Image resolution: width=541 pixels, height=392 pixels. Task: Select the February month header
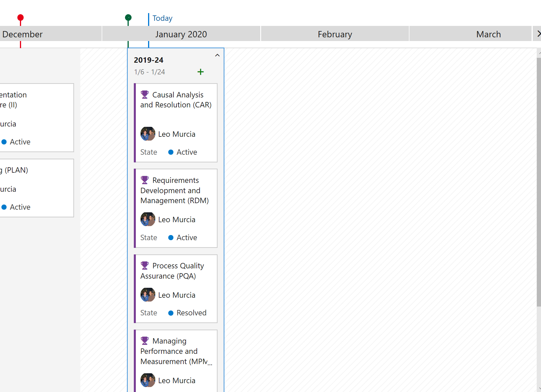point(335,34)
